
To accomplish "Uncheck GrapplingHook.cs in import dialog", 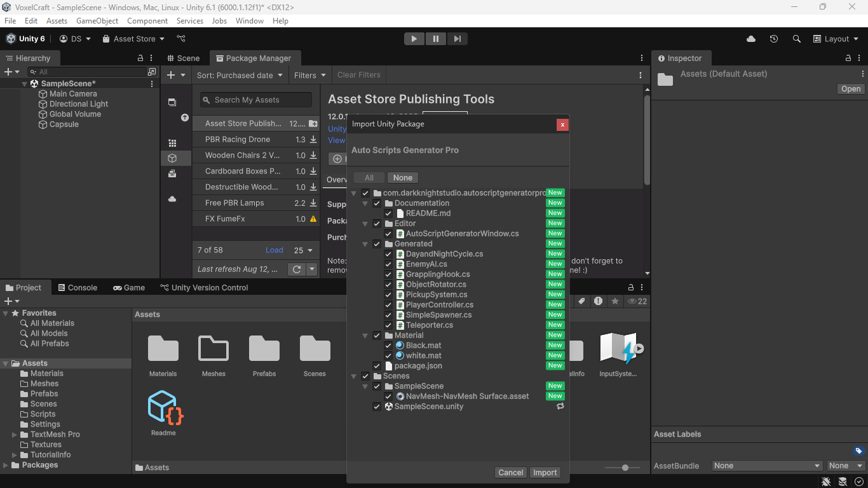I will (x=388, y=274).
